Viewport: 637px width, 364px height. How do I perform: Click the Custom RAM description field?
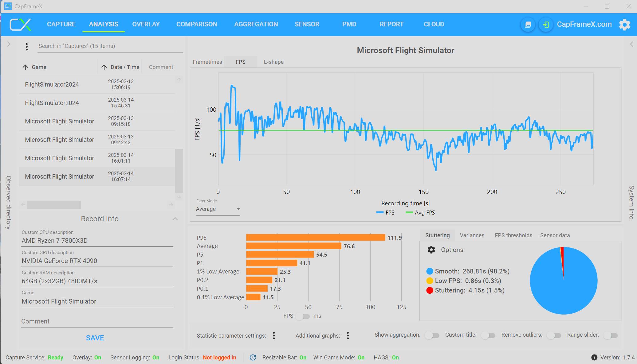point(97,281)
